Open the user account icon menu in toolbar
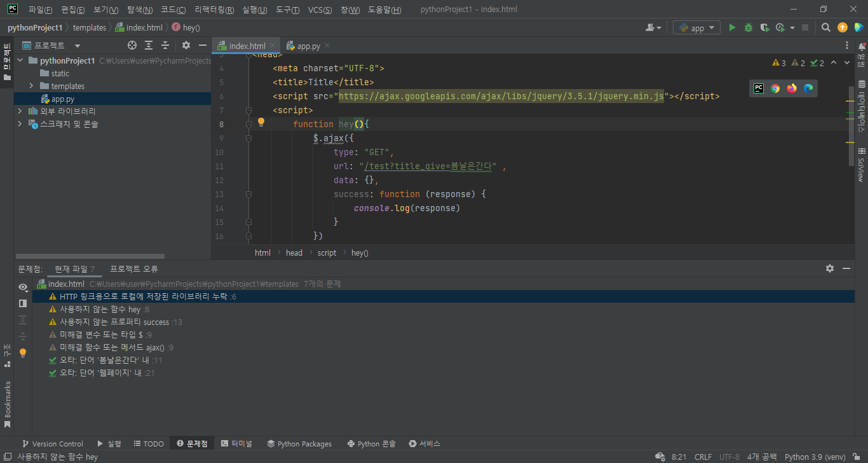Screen dimensions: 868x463 point(653,27)
